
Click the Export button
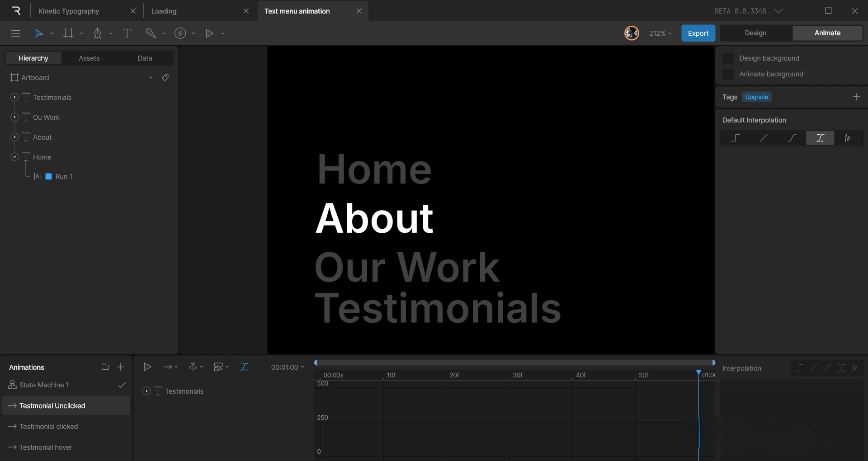point(698,33)
